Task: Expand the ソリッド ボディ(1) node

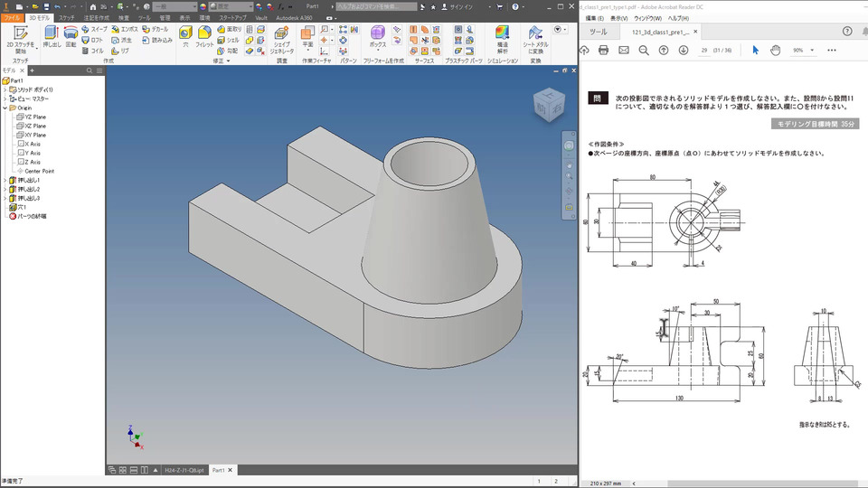Action: click(5, 89)
